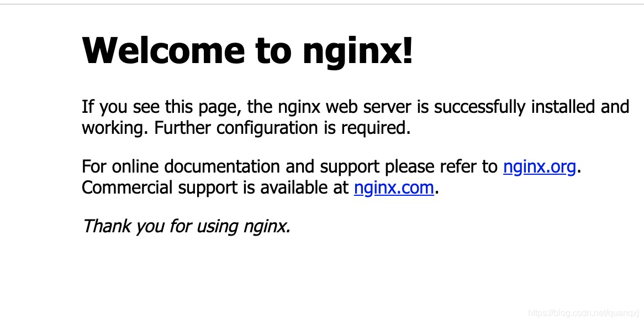Open the nginx.org documentation link
644x323 pixels.
(539, 167)
